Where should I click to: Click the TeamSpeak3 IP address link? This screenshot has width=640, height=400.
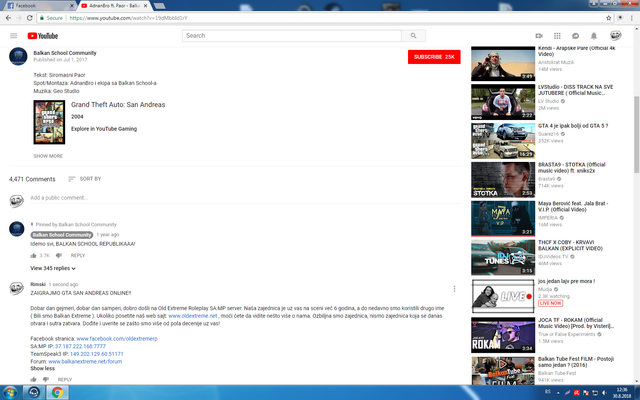pyautogui.click(x=96, y=354)
